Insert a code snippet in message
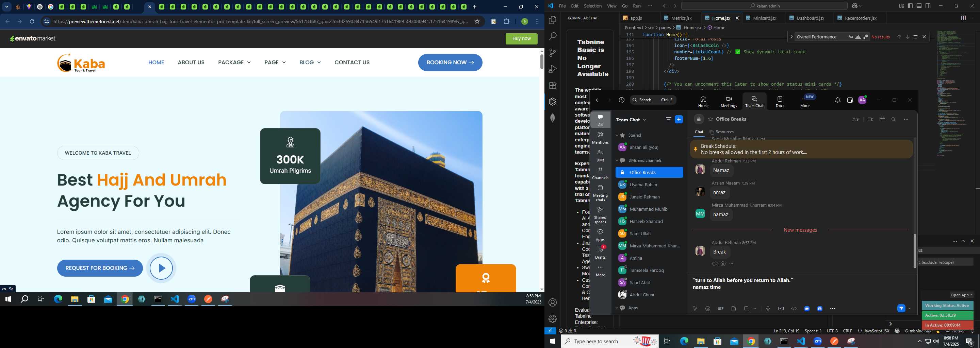 pyautogui.click(x=794, y=309)
